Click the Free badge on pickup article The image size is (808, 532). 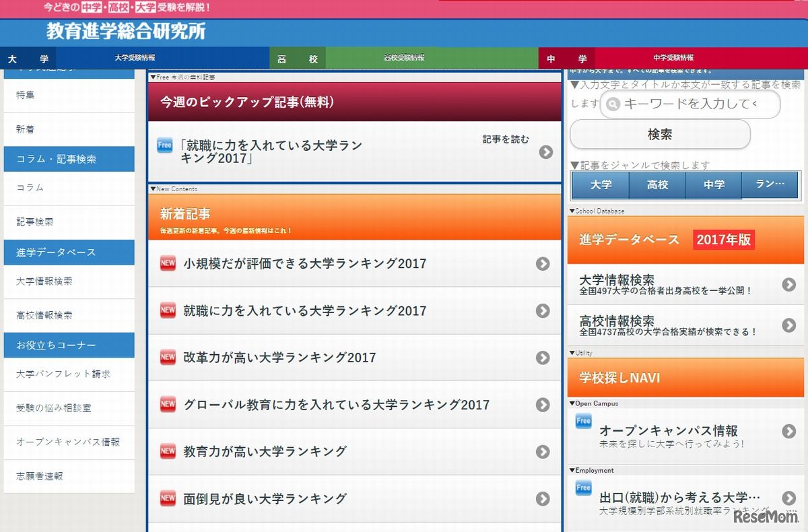click(165, 145)
